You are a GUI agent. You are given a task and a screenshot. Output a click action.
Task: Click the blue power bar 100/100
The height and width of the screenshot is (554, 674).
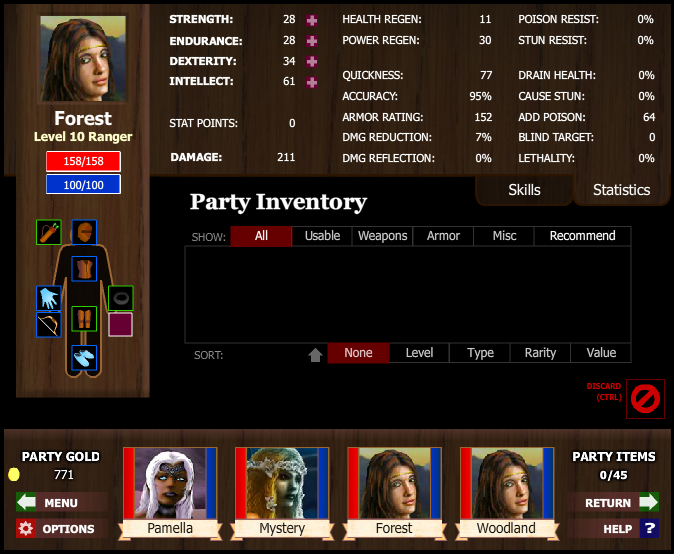tap(83, 184)
